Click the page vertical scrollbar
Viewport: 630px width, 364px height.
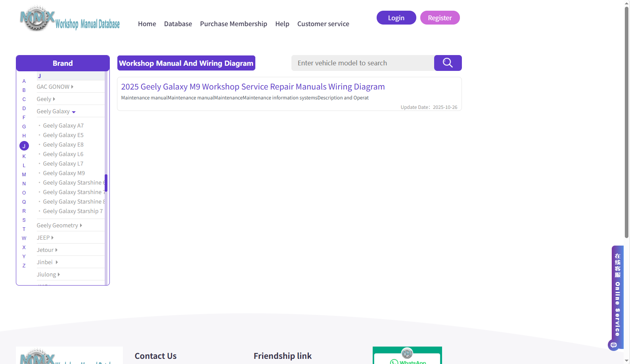(627, 123)
